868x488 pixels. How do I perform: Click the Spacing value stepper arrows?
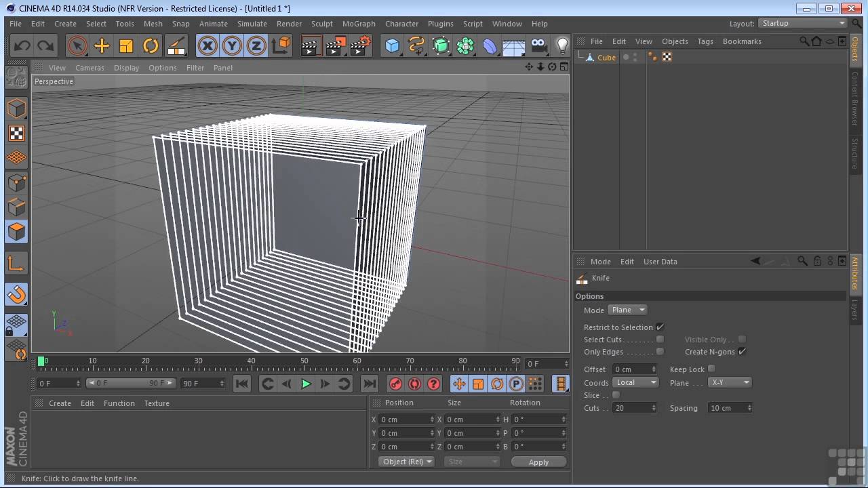(749, 408)
